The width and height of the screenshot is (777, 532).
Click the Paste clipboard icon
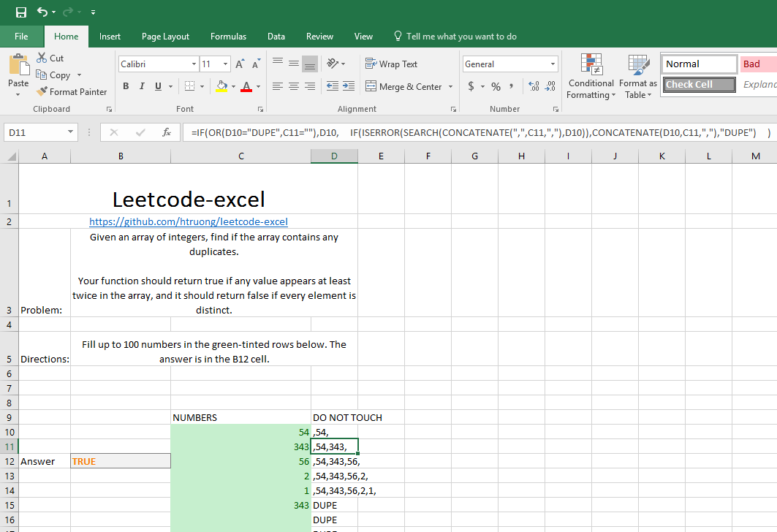(19, 64)
